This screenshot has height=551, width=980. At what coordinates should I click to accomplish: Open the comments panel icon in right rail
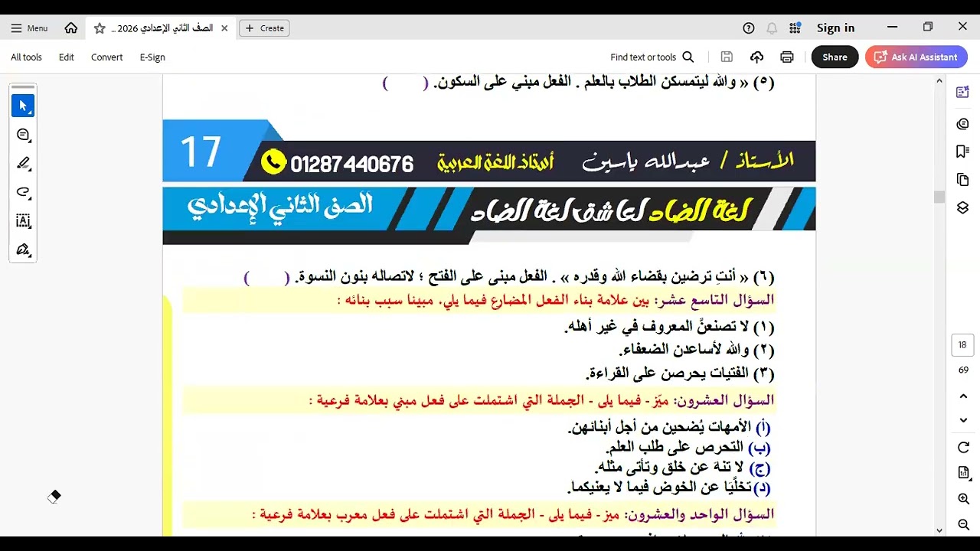click(963, 124)
